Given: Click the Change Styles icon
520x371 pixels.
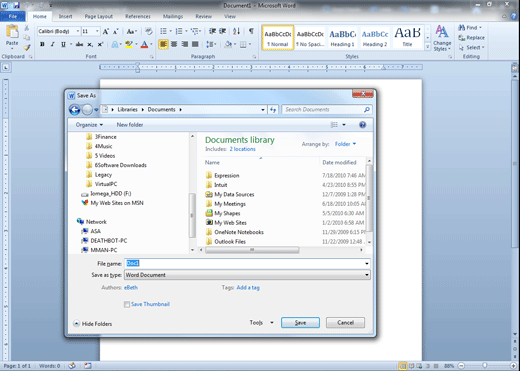Looking at the screenshot, I should (442, 38).
